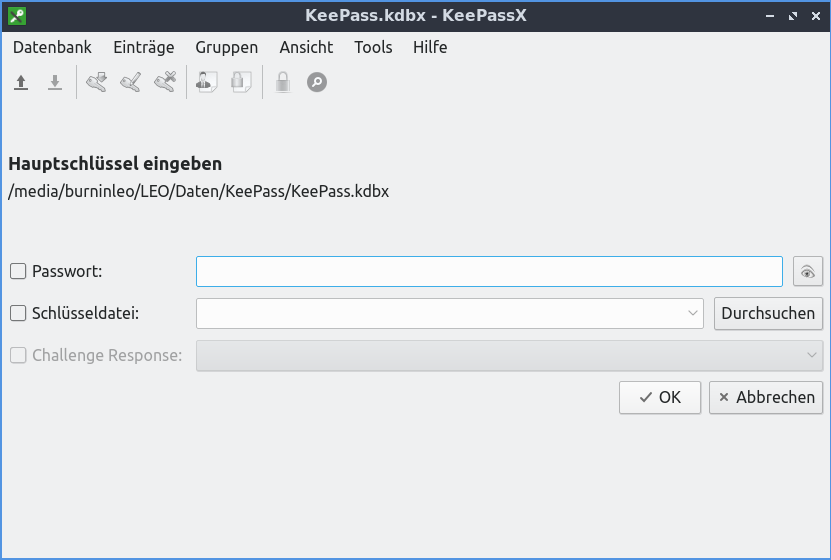Expand the Schlüsseldatei combo box dropdown
Image resolution: width=831 pixels, height=560 pixels.
point(692,313)
